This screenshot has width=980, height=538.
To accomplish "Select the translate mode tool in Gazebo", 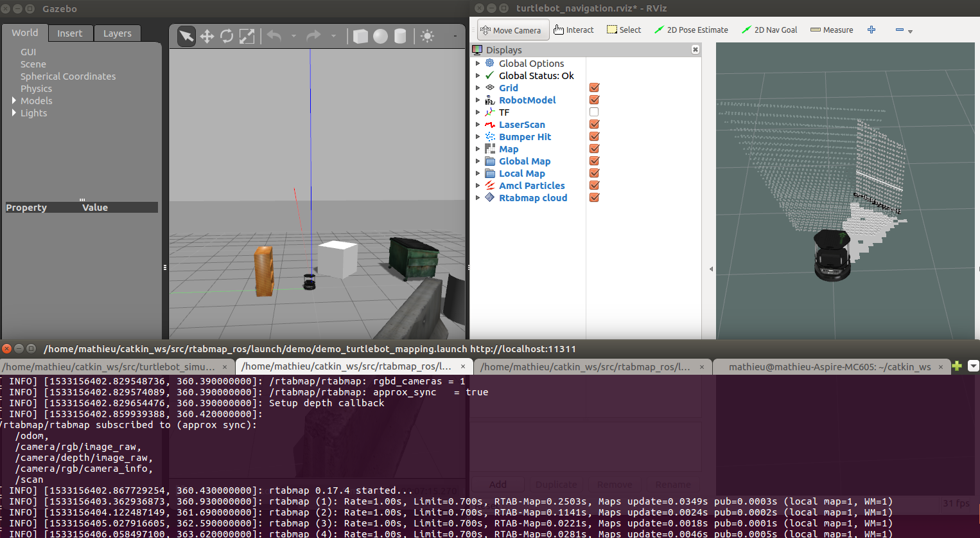I will pos(207,37).
